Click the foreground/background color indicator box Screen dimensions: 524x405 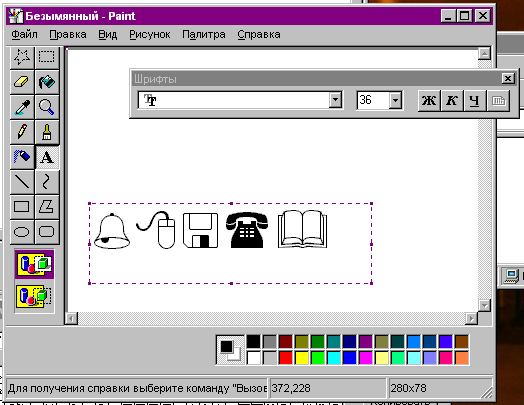pyautogui.click(x=230, y=350)
